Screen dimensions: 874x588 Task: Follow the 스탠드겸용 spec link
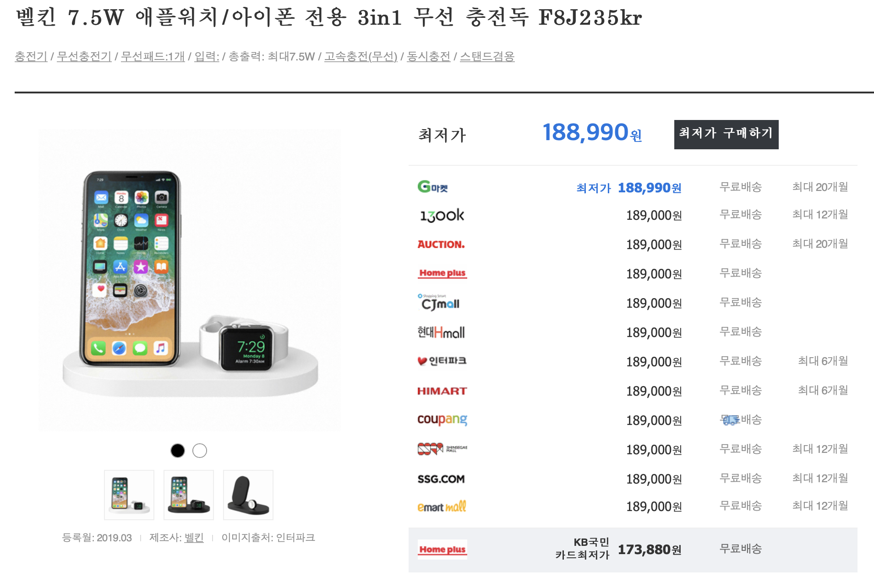[487, 56]
